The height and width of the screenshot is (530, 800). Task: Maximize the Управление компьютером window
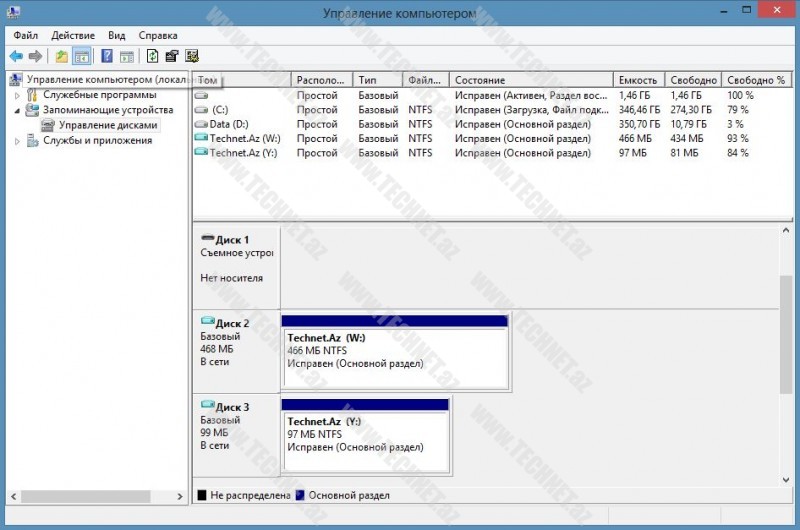[x=746, y=10]
